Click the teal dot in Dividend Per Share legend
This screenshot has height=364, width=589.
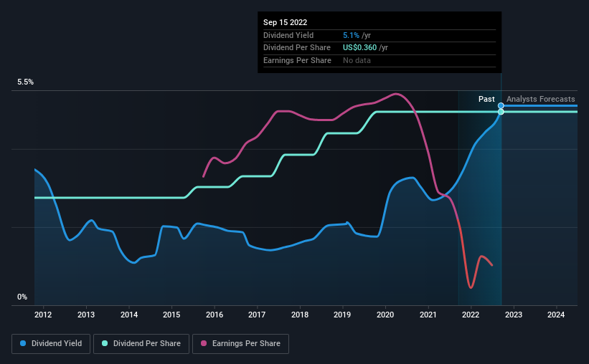click(x=105, y=343)
